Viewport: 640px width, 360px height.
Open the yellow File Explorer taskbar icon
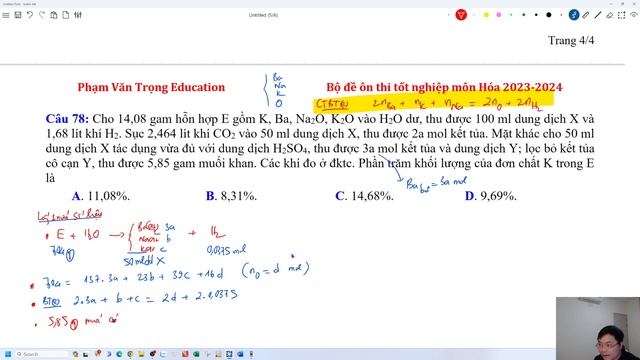click(141, 354)
